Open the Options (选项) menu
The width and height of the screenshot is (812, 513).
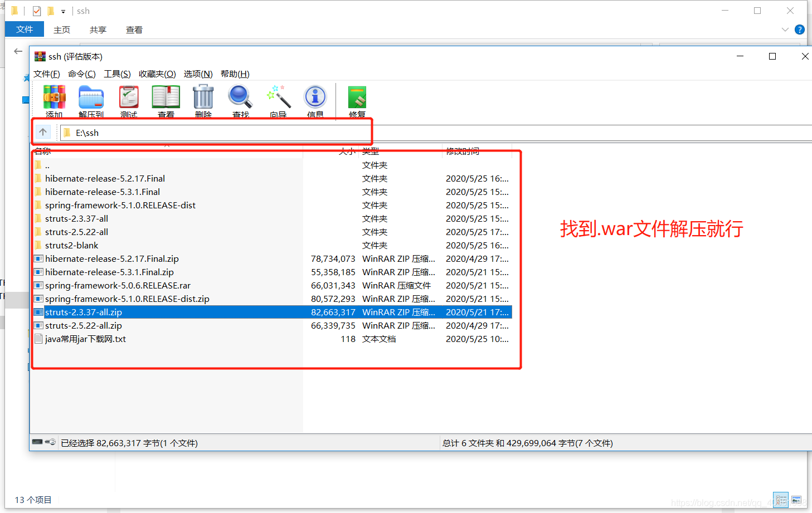click(198, 74)
